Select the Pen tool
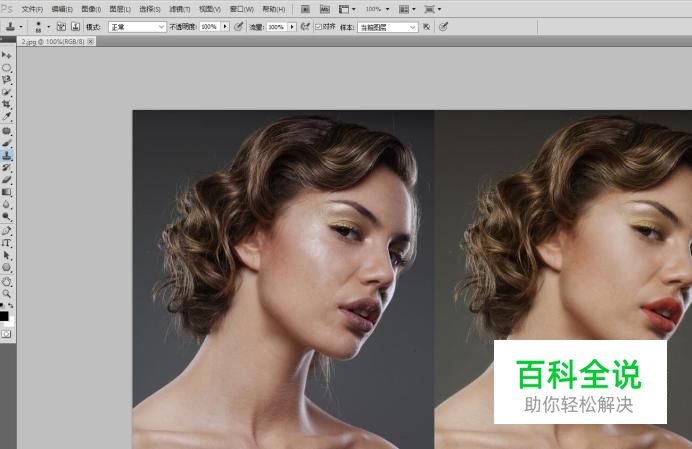This screenshot has height=449, width=692. [6, 231]
